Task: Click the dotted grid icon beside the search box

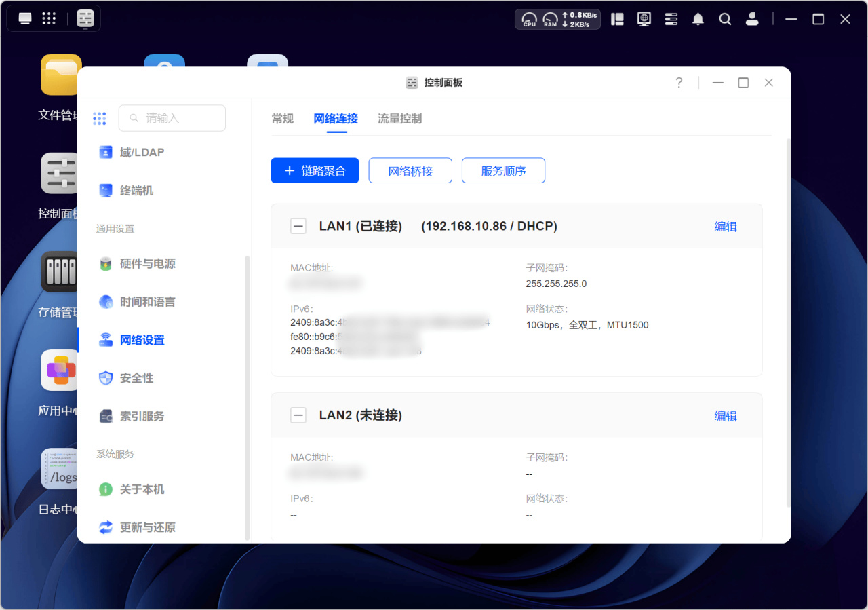Action: (100, 118)
